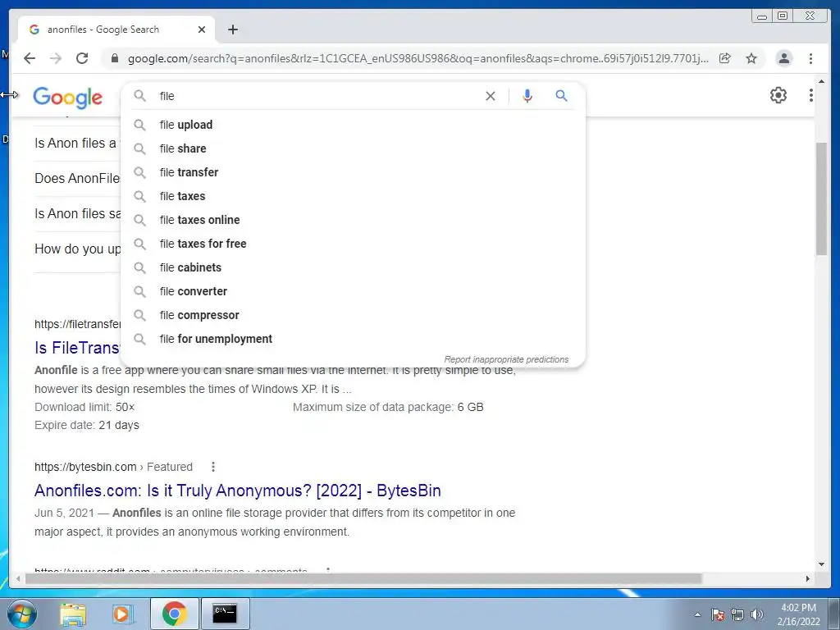This screenshot has height=630, width=840.
Task: Expand the 'Is Anon files a' question
Action: [75, 143]
